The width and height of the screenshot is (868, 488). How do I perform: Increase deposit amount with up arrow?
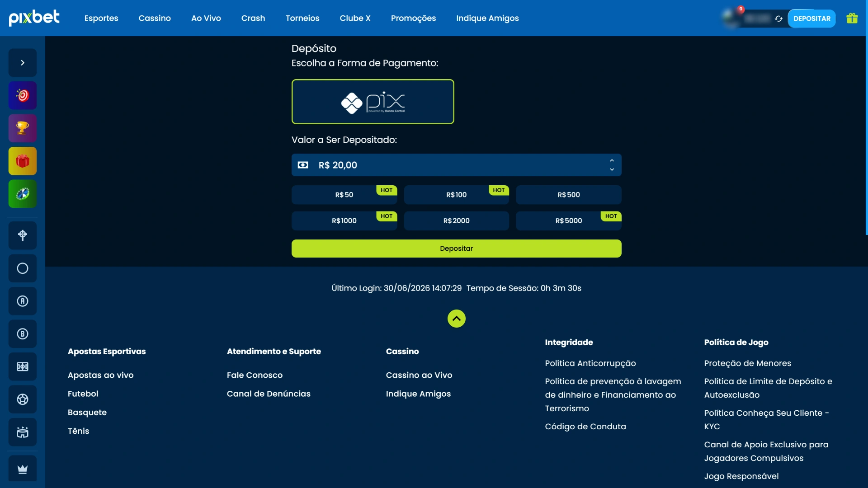612,160
